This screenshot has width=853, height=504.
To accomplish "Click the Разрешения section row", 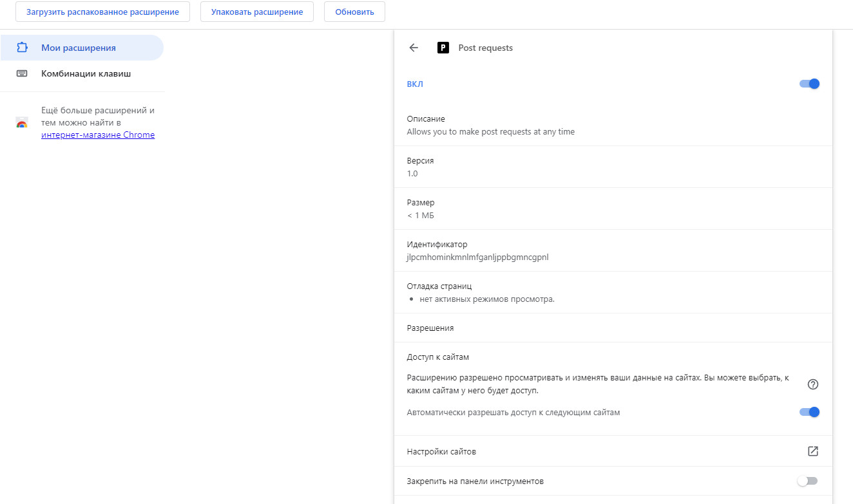I will pos(613,328).
